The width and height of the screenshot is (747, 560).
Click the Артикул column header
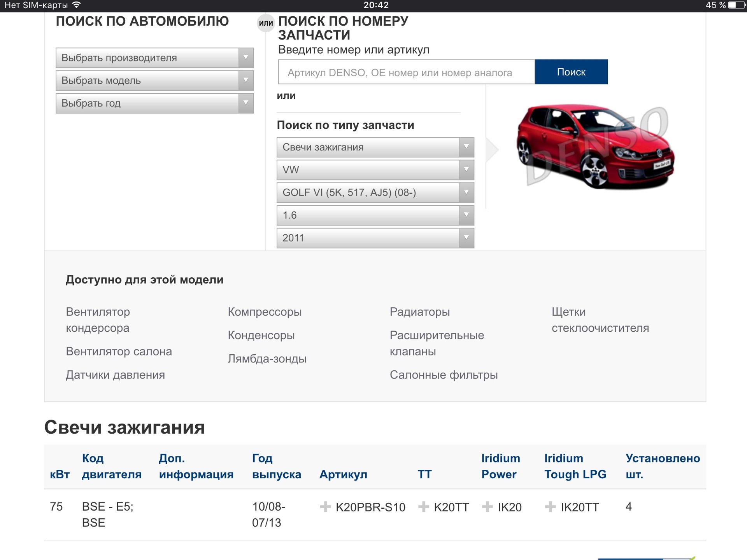(x=343, y=474)
